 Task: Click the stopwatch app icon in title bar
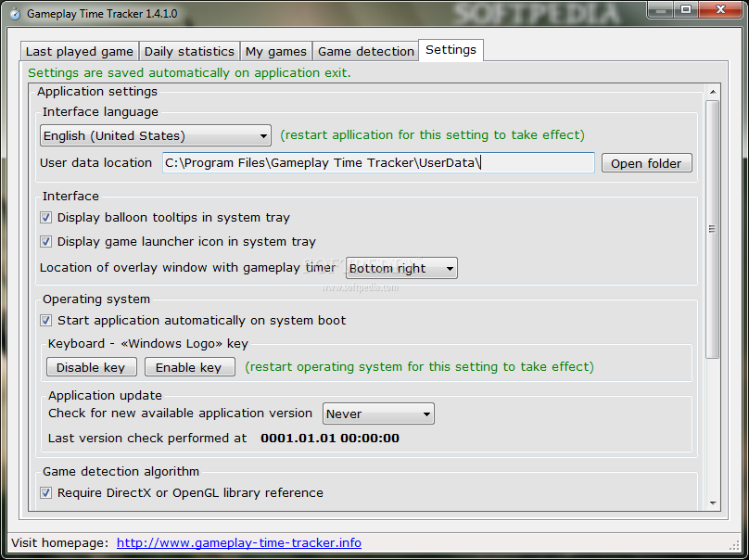tap(15, 13)
